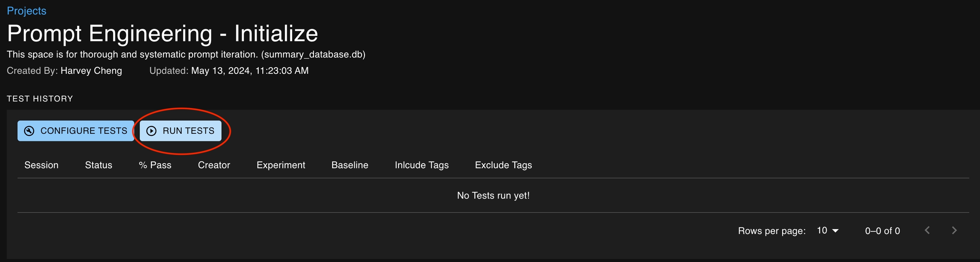Viewport: 980px width, 262px height.
Task: Select the Experiment column header
Action: click(x=281, y=165)
